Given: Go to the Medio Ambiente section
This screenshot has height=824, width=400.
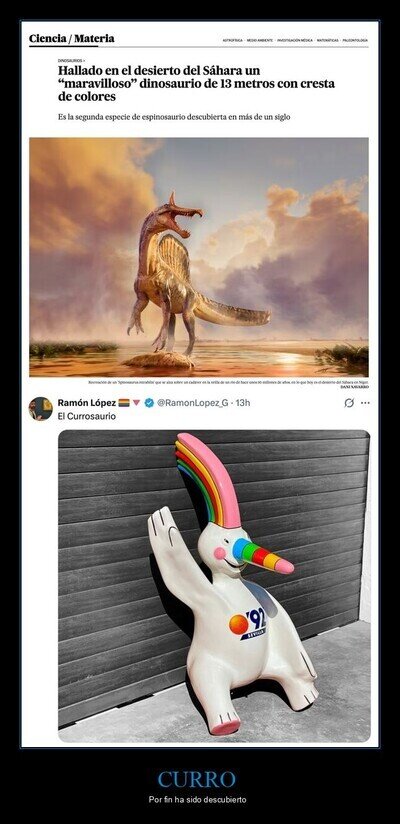Looking at the screenshot, I should [x=260, y=40].
